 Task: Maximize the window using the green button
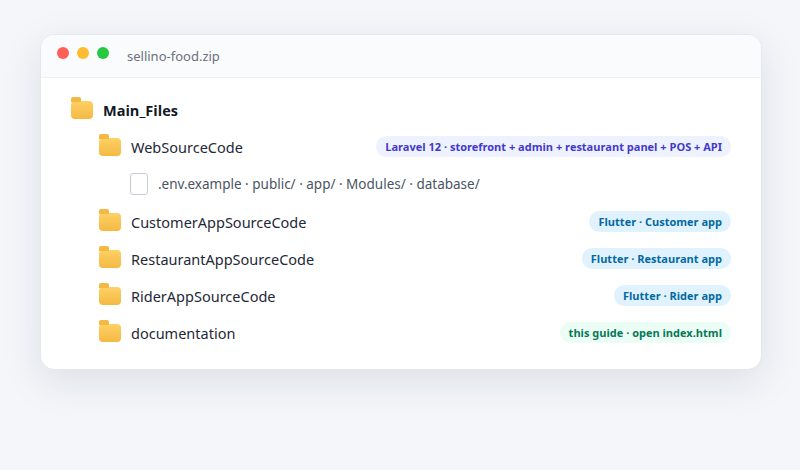[x=103, y=53]
